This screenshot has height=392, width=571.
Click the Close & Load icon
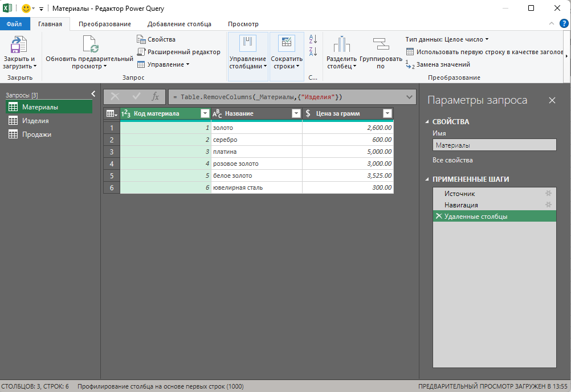pos(19,44)
